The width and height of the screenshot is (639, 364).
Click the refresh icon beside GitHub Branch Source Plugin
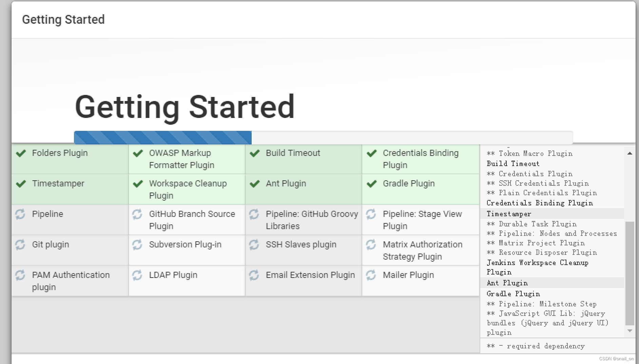(x=137, y=214)
